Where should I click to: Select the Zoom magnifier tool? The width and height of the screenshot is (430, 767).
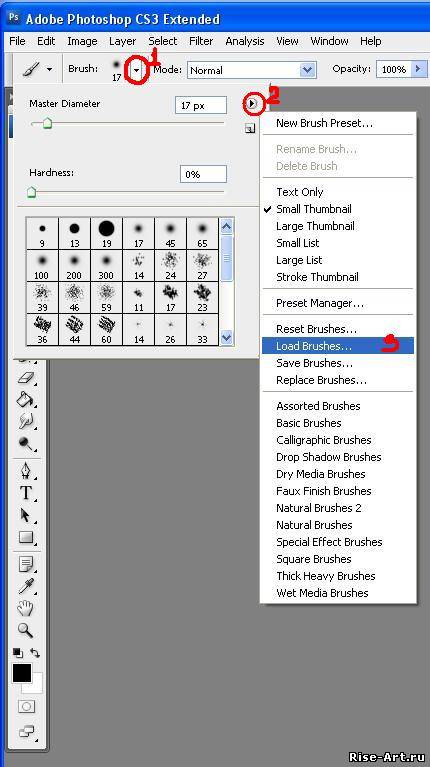(x=25, y=630)
